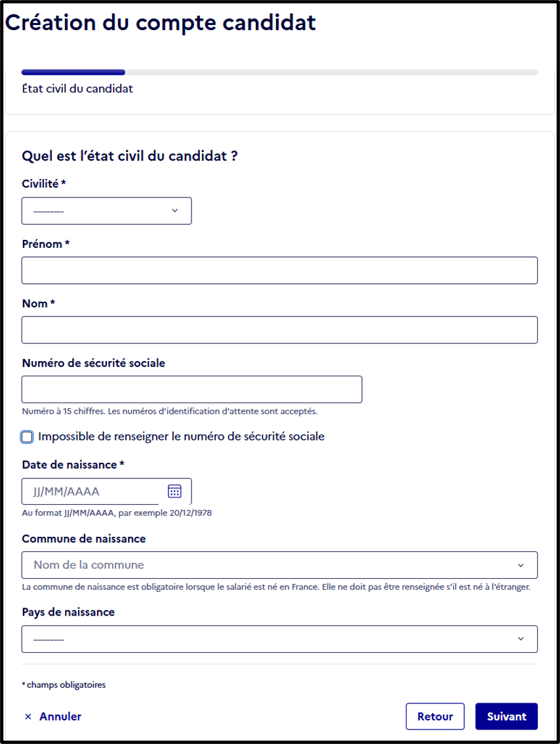Click the 'Création du compte candidat' heading

[x=161, y=23]
